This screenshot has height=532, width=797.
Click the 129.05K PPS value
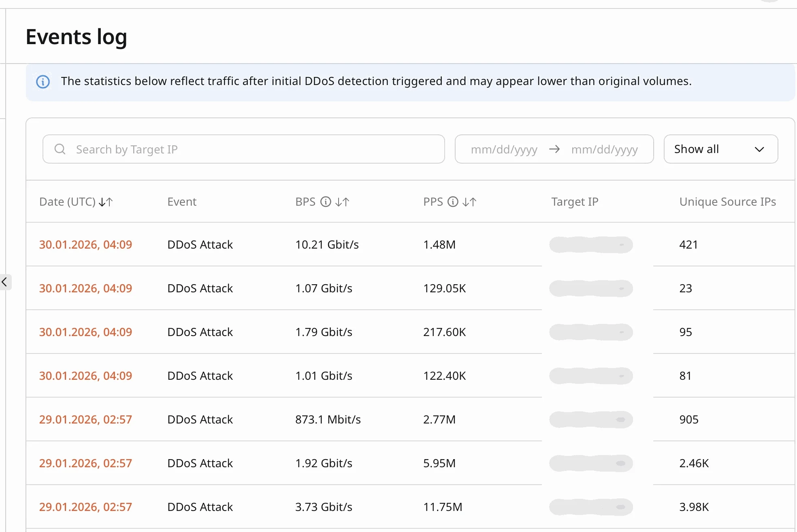click(x=445, y=288)
